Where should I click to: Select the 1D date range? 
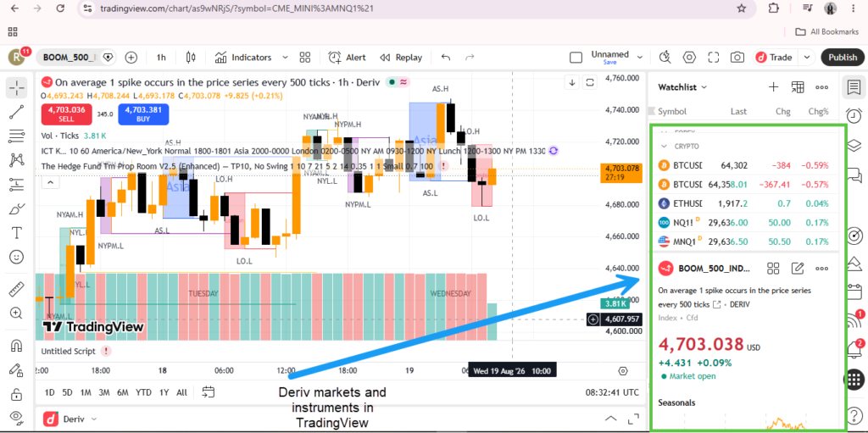pyautogui.click(x=49, y=392)
